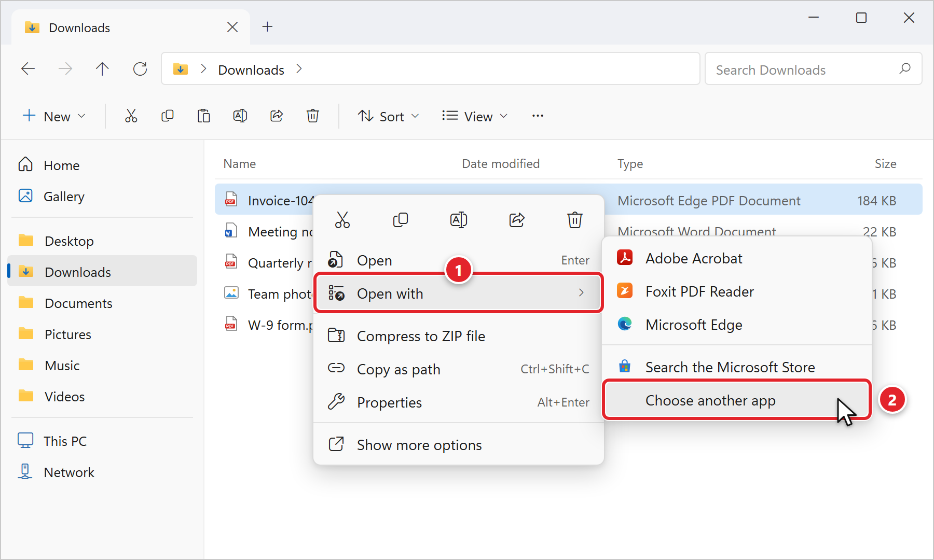Open the file with Adobe Acrobat
Image resolution: width=934 pixels, height=560 pixels.
737,258
